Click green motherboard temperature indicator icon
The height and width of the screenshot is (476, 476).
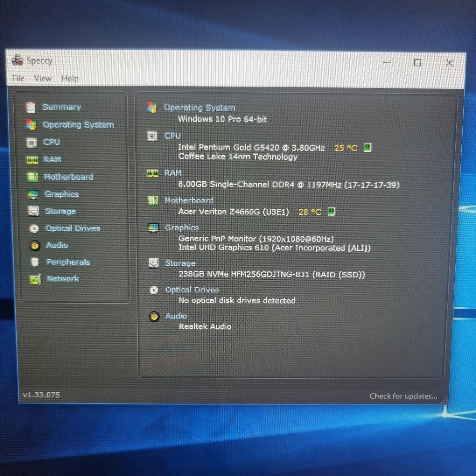[331, 211]
